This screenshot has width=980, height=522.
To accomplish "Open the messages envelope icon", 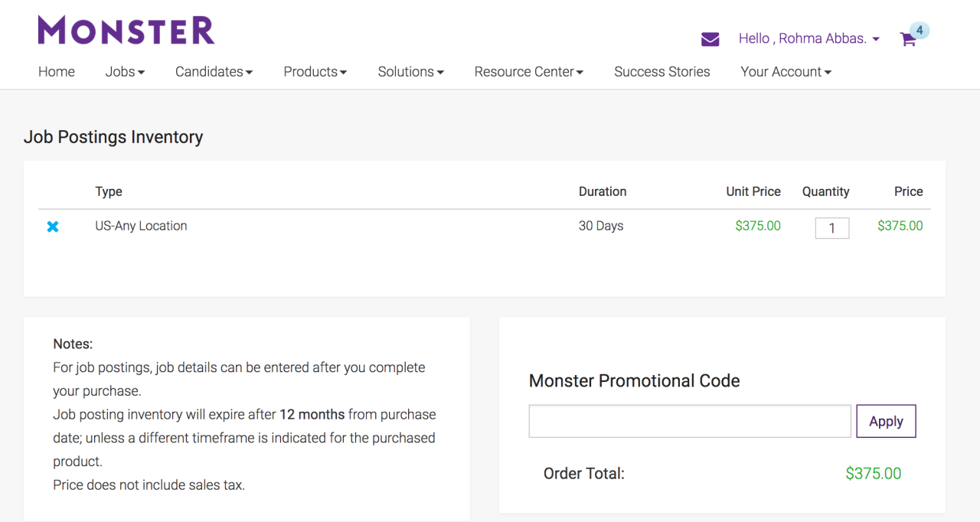I will tap(710, 38).
